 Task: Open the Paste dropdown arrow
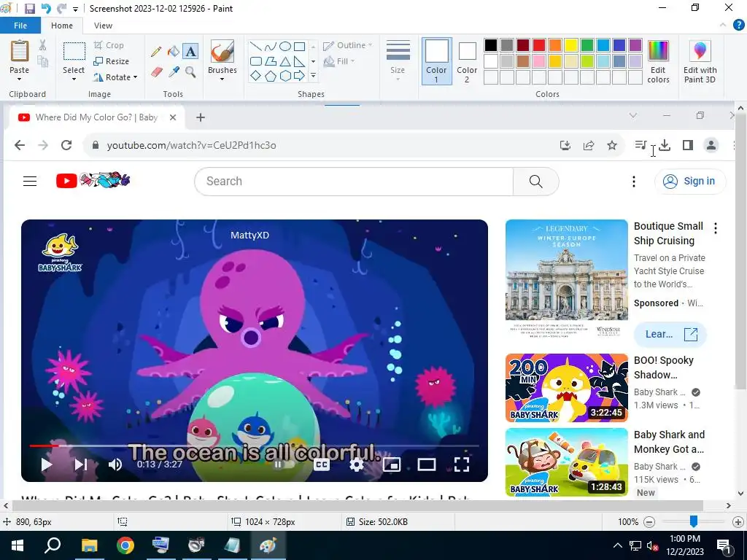click(20, 79)
